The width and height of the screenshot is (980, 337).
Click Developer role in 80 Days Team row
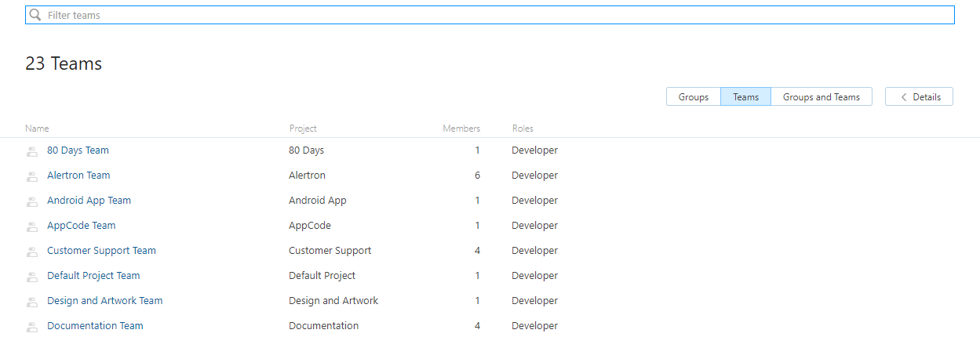click(x=534, y=150)
